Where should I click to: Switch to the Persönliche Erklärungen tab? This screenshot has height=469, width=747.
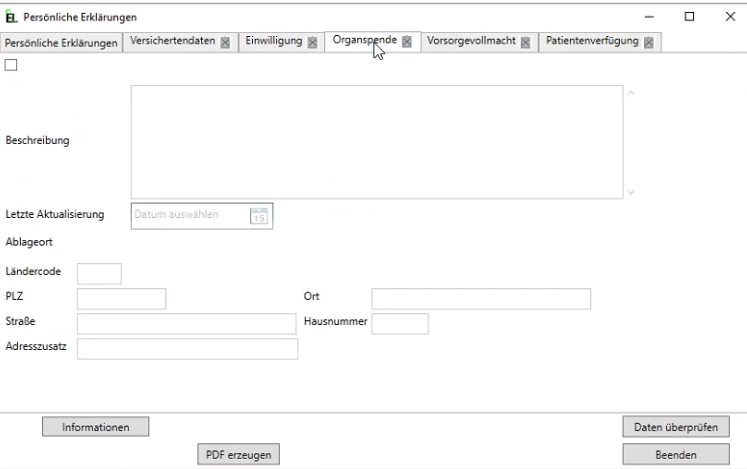[x=61, y=42]
